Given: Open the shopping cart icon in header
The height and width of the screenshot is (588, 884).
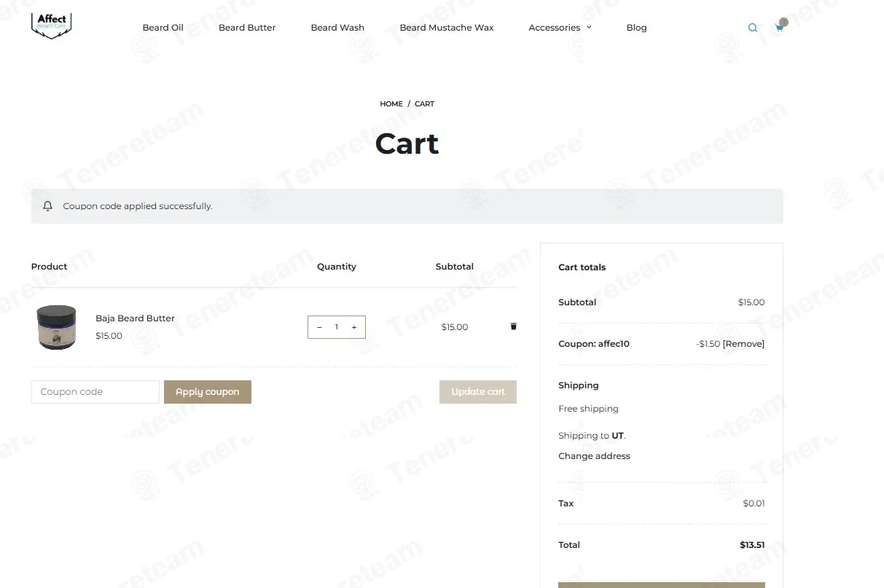Looking at the screenshot, I should [x=779, y=28].
